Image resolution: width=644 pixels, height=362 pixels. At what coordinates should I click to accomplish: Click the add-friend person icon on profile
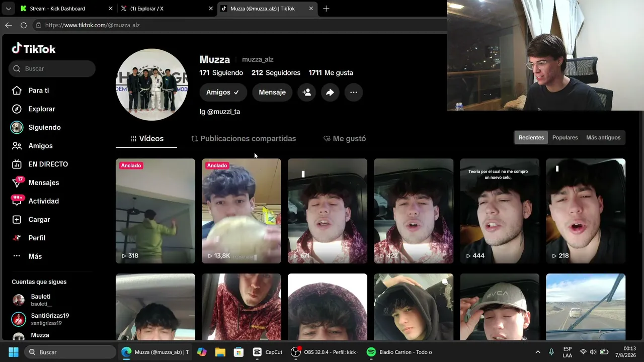[306, 93]
